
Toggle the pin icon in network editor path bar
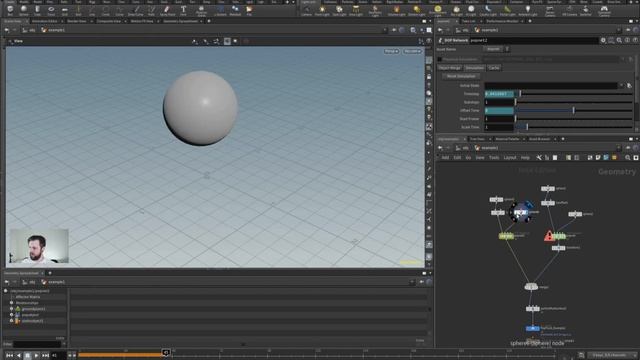tap(629, 148)
